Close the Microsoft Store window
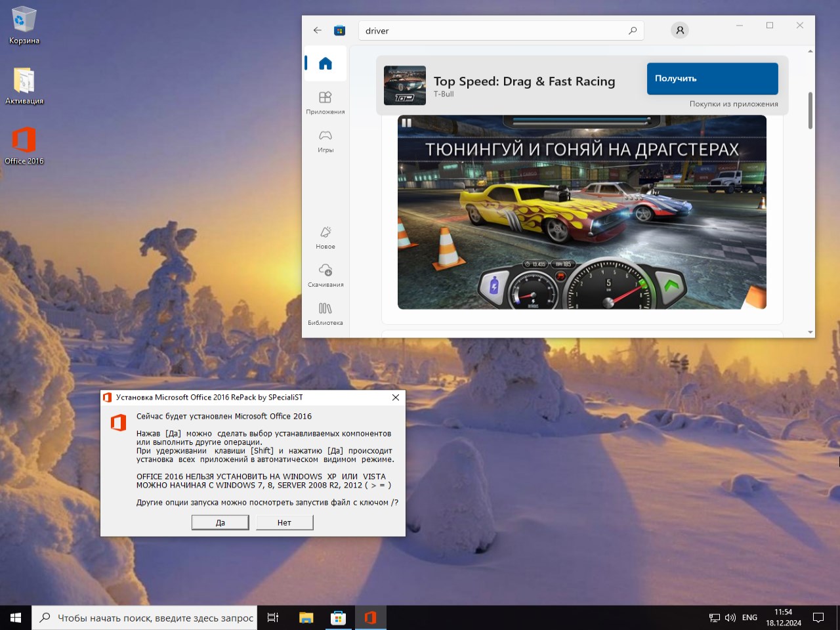Viewport: 840px width, 630px height. (x=800, y=26)
